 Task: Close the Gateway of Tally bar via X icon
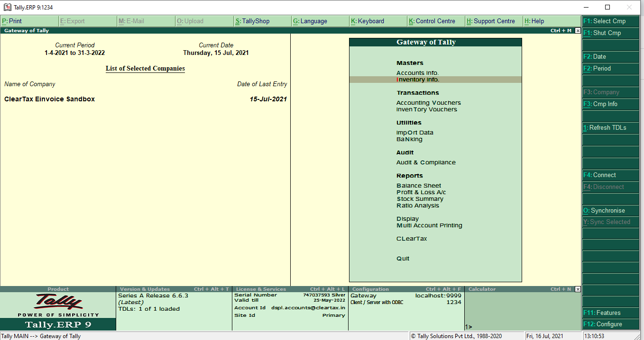coord(578,30)
